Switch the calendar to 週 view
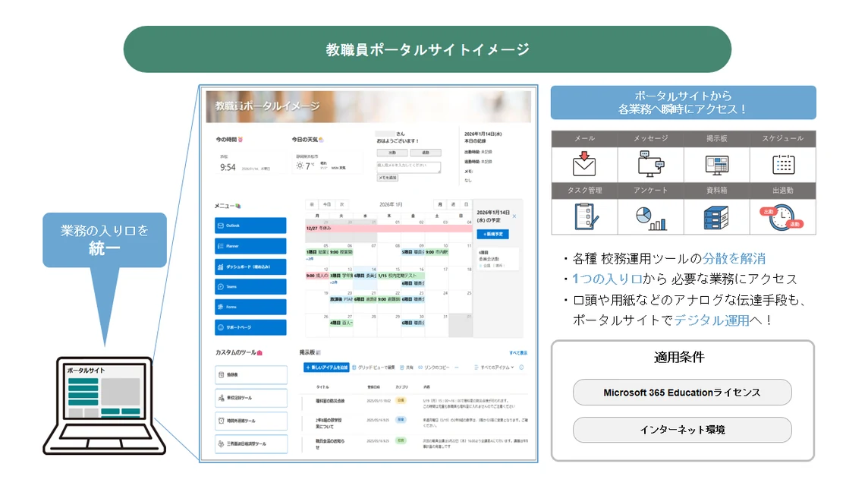 pos(454,204)
